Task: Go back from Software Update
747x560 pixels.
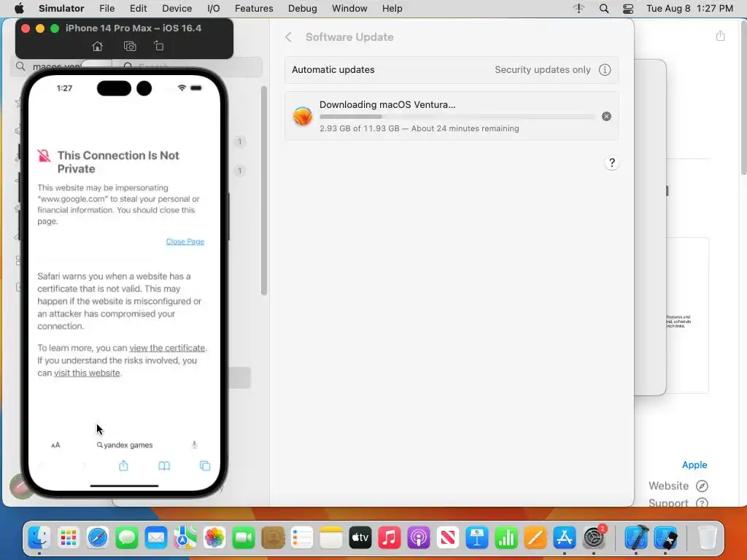Action: (x=288, y=37)
